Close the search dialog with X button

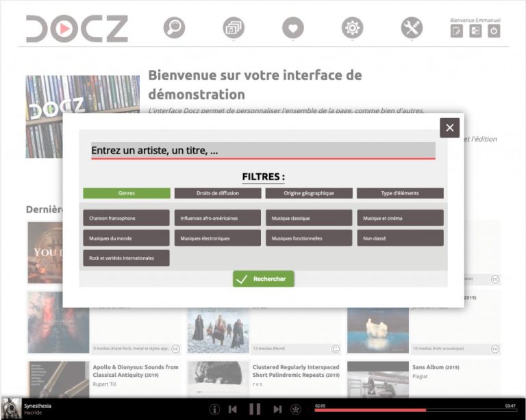[449, 127]
